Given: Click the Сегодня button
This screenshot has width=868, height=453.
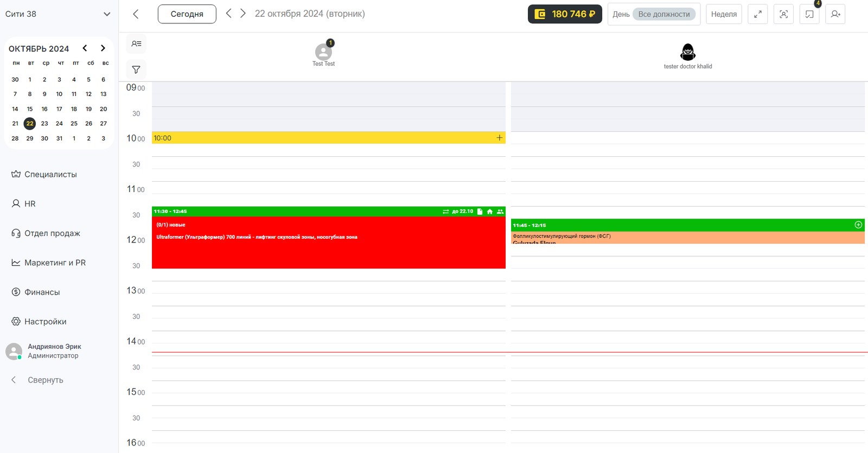Looking at the screenshot, I should click(187, 14).
